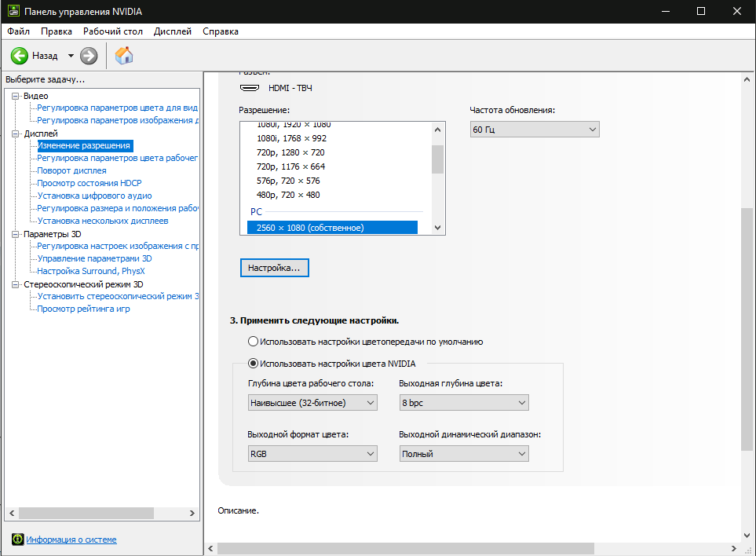This screenshot has height=556, width=756.
Task: Collapse the Стереоскопический режим 3D node
Action: [16, 284]
